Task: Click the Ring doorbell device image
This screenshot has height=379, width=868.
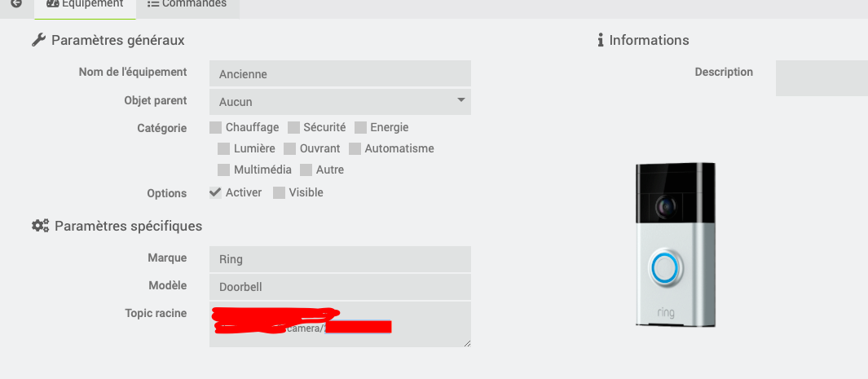Action: [676, 245]
